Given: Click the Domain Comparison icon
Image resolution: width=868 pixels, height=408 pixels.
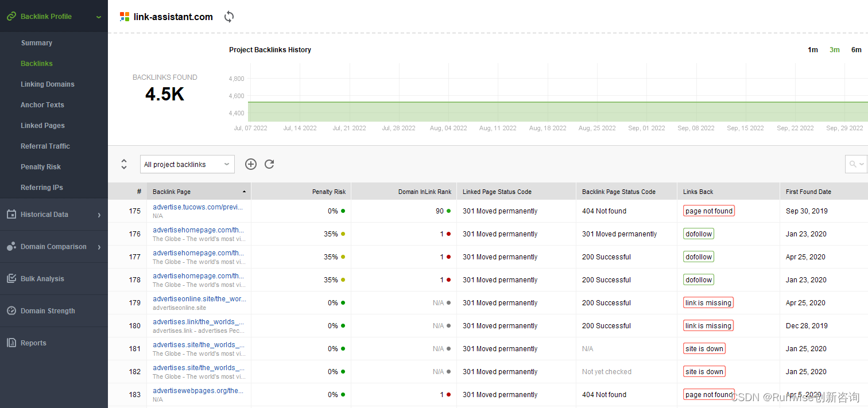Looking at the screenshot, I should [11, 247].
